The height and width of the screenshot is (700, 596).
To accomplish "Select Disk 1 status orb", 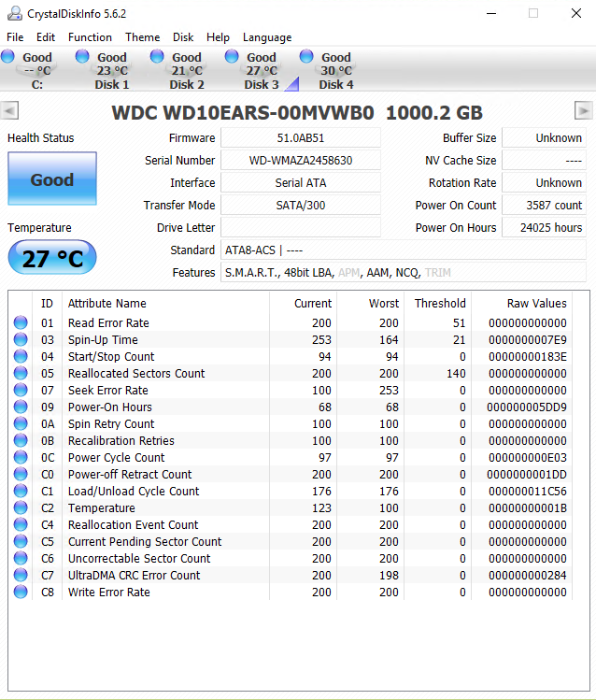I will [82, 56].
